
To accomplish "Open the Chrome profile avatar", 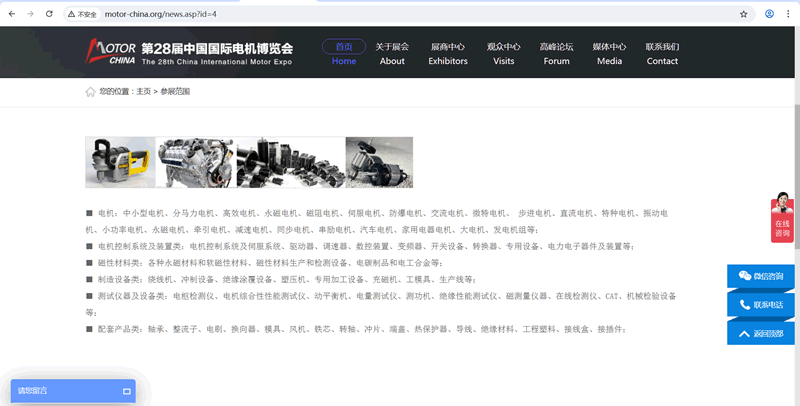I will (769, 14).
